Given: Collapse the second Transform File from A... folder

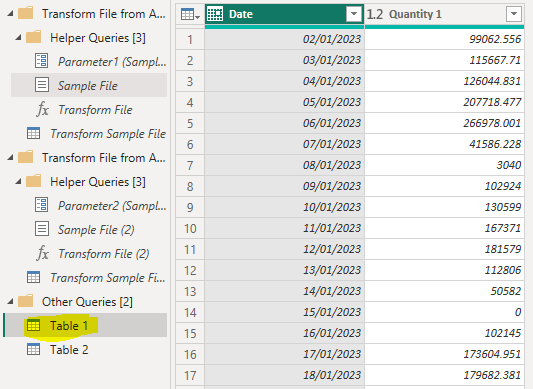Looking at the screenshot, I should click(11, 157).
